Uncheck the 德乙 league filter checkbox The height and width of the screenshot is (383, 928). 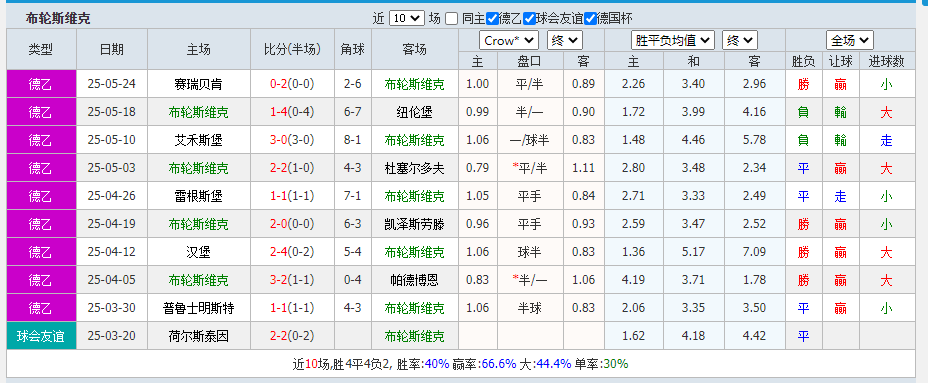click(x=492, y=18)
